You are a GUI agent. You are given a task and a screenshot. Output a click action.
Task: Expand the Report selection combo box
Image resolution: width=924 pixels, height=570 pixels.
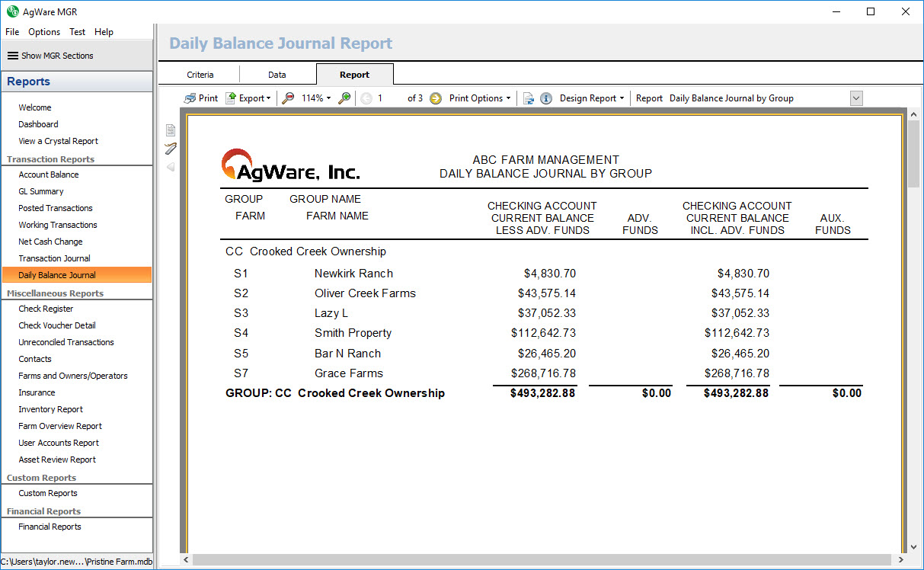855,98
